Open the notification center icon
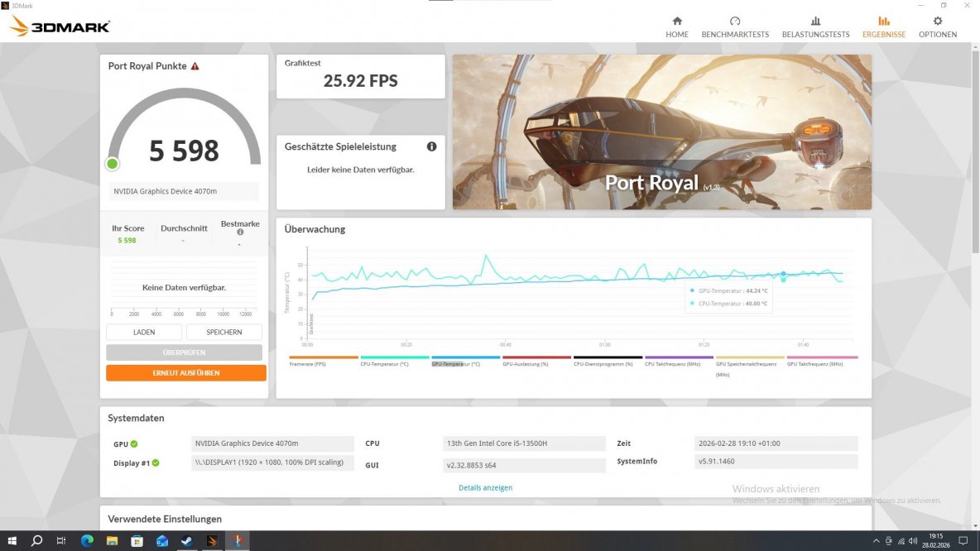The width and height of the screenshot is (980, 551). (x=963, y=541)
